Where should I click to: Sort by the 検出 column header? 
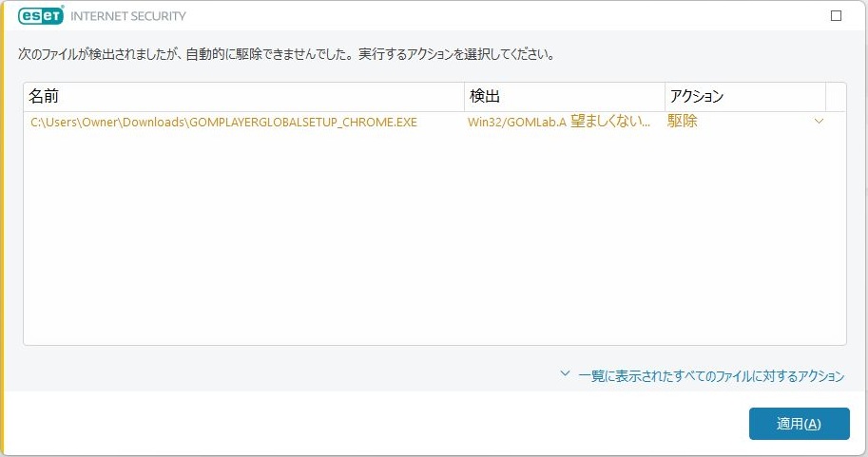pos(565,97)
